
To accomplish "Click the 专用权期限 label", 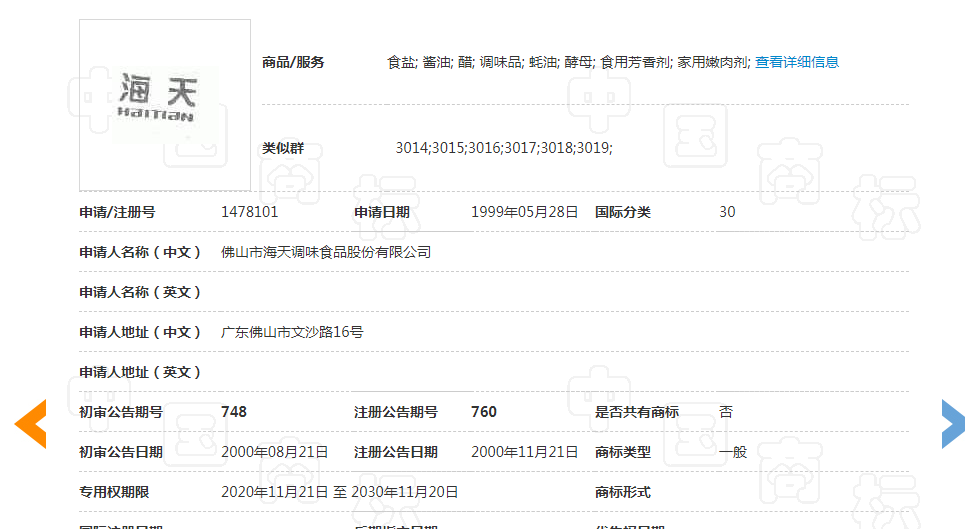I will (x=114, y=492).
